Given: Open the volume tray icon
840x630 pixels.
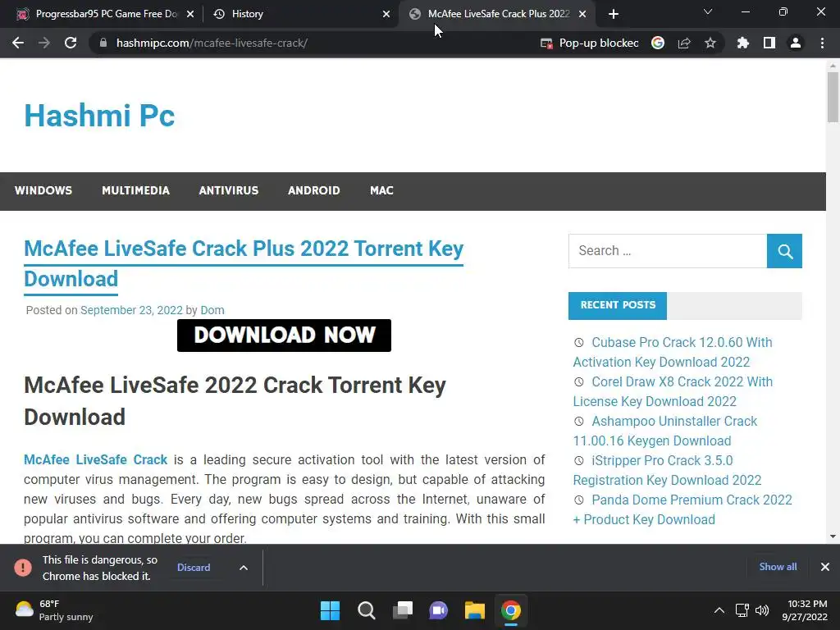Looking at the screenshot, I should click(762, 610).
